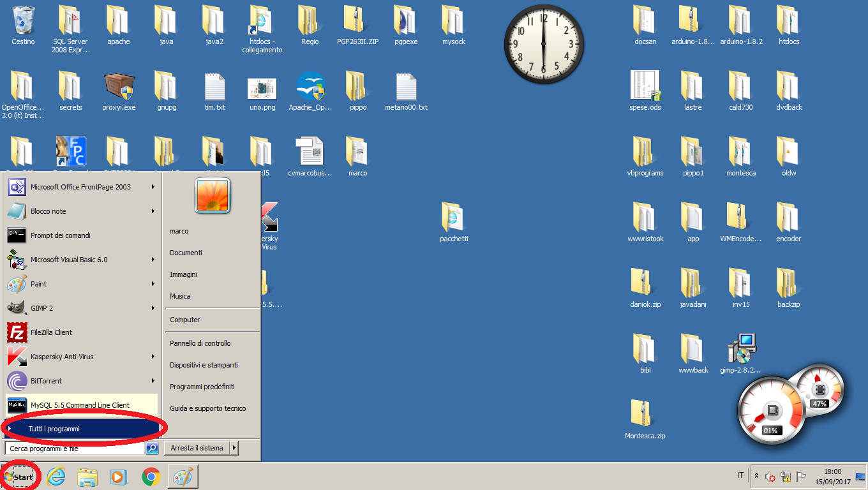868x490 pixels.
Task: Click the CPU meter gadget dial
Action: [x=770, y=410]
